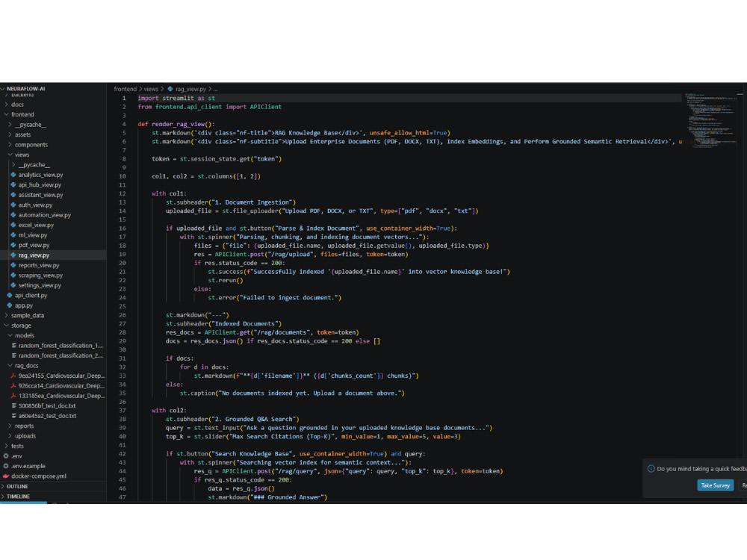Click the Python icon beside auth_view.py
747x560 pixels.
(13, 205)
